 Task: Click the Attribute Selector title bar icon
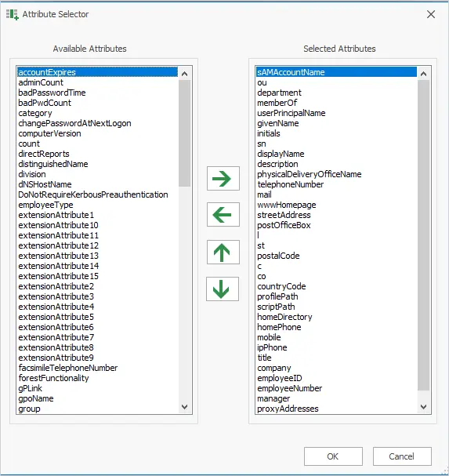coord(12,14)
